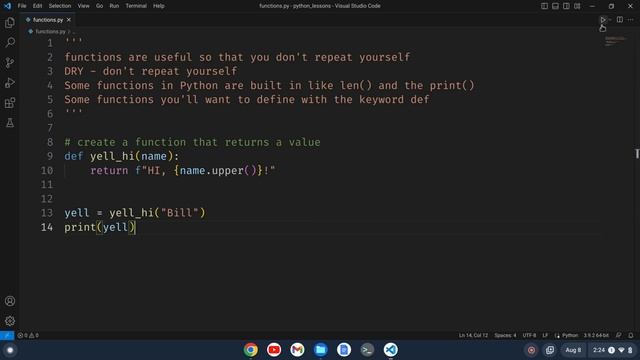Open the Manage gear settings icon
This screenshot has height=360, width=640.
10,321
